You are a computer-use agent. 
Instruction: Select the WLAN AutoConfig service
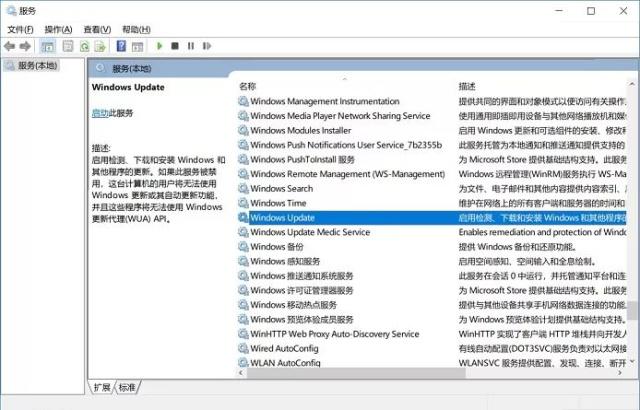[285, 363]
